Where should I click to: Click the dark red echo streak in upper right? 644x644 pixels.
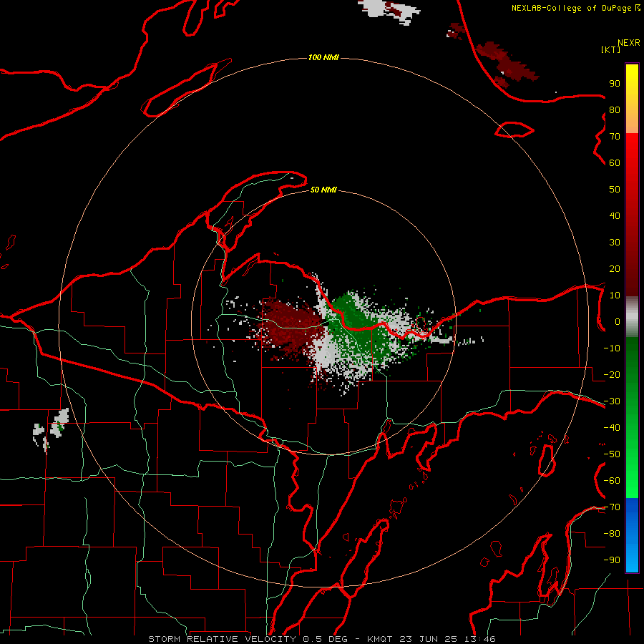[x=507, y=64]
